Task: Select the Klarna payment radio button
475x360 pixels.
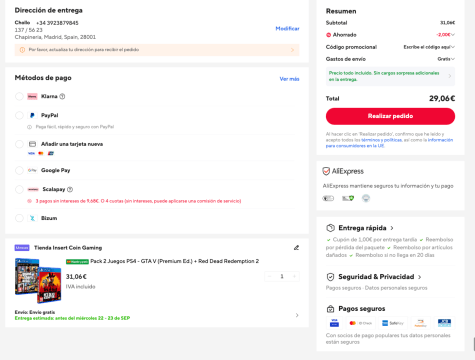Action: point(19,96)
